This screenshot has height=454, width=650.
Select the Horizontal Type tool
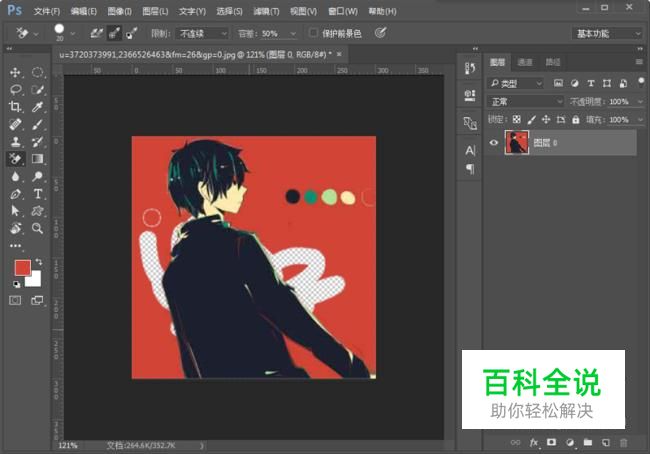click(38, 194)
